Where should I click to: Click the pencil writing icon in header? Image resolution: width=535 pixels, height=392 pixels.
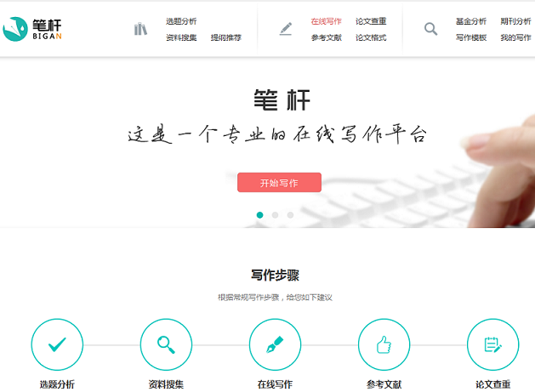pyautogui.click(x=286, y=29)
